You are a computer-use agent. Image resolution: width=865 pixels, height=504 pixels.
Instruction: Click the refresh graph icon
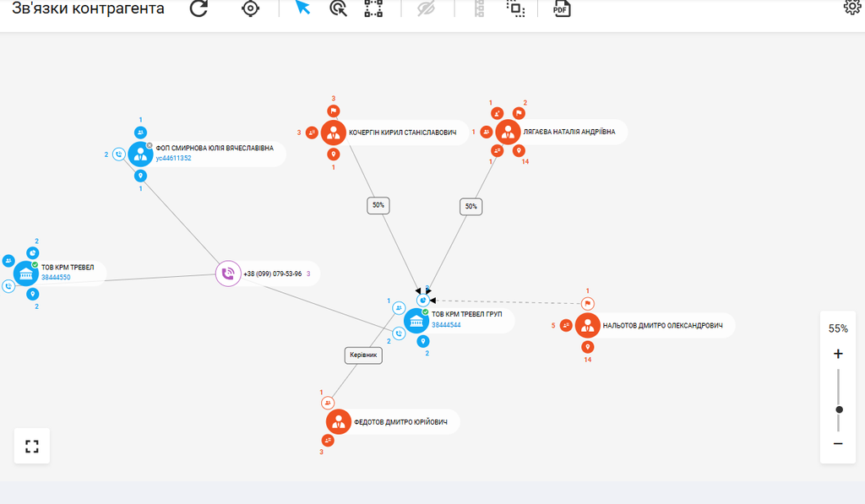tap(199, 9)
